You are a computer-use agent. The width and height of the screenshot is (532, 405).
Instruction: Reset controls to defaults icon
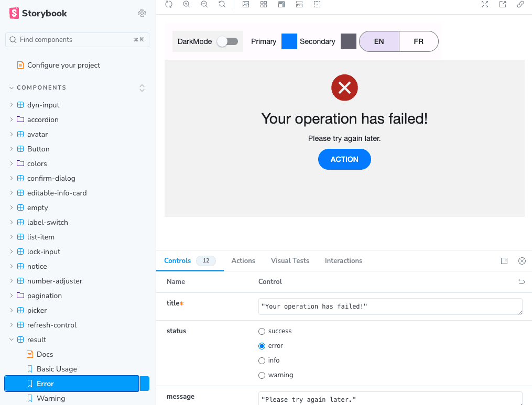[522, 281]
